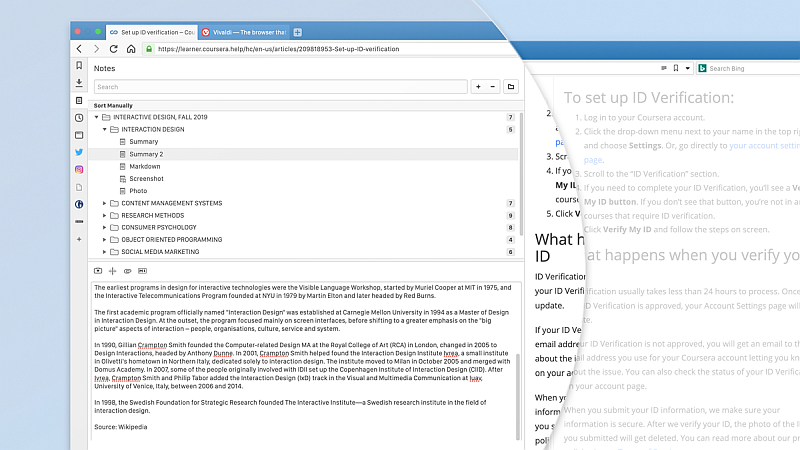
Task: Go back with the back arrow
Action: click(x=79, y=49)
